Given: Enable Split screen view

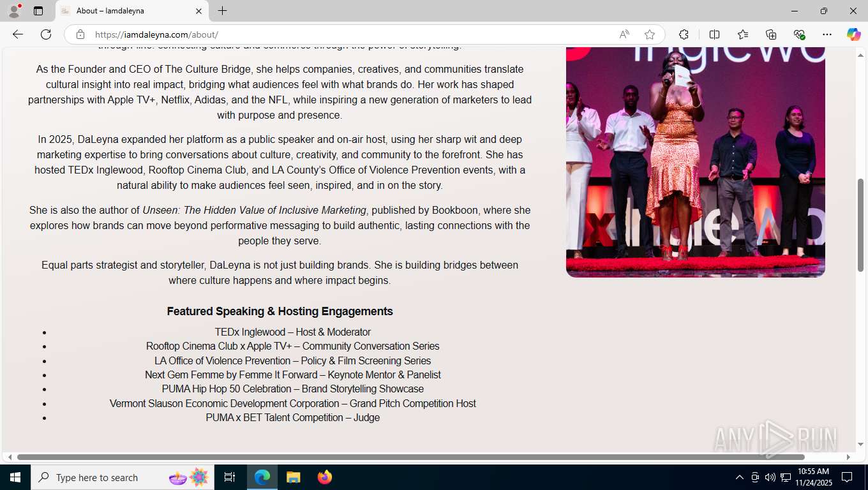Looking at the screenshot, I should (714, 34).
